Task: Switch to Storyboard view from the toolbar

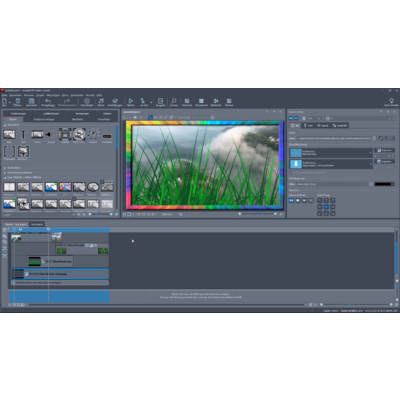Action: coord(201,101)
